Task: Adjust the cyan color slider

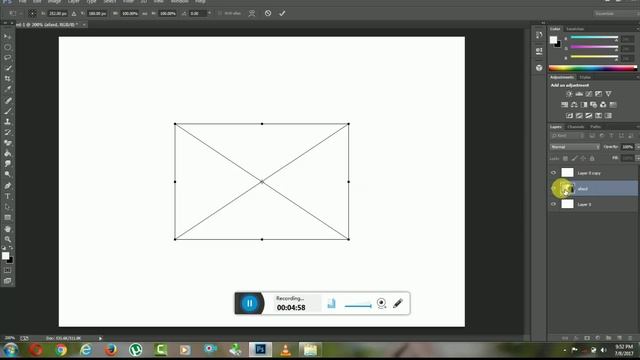Action: (594, 38)
